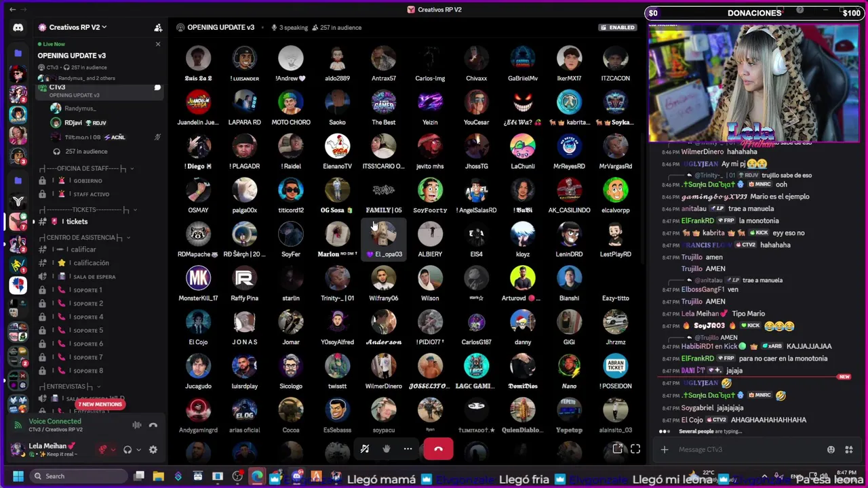Screen dimensions: 868x488
Task: Open the invite people icon beside server name
Action: [x=158, y=28]
